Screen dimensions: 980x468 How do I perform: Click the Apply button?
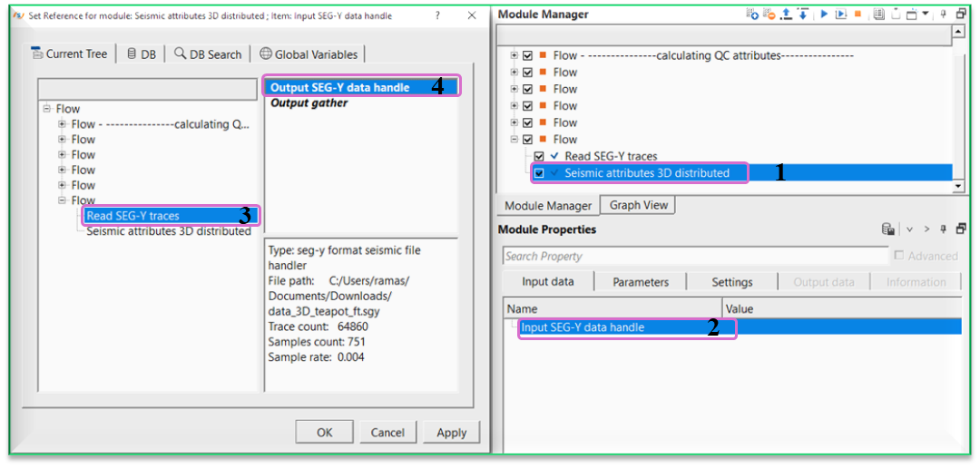pos(452,433)
